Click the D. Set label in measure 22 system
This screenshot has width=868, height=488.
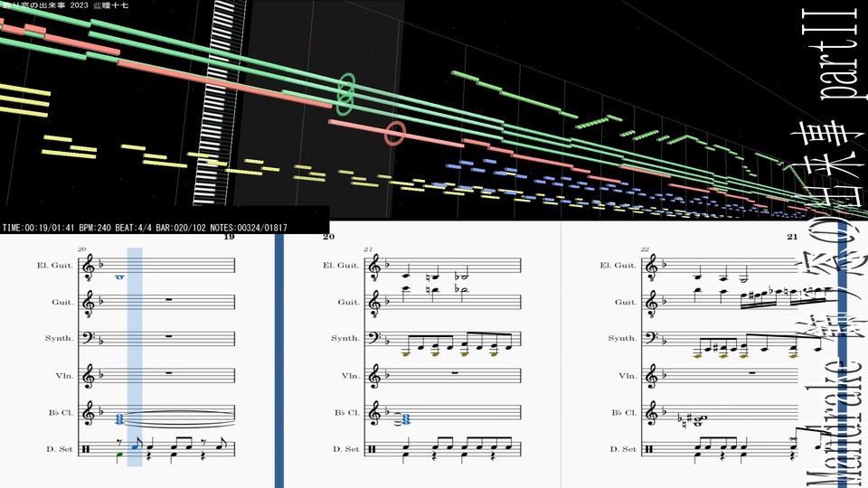point(623,449)
